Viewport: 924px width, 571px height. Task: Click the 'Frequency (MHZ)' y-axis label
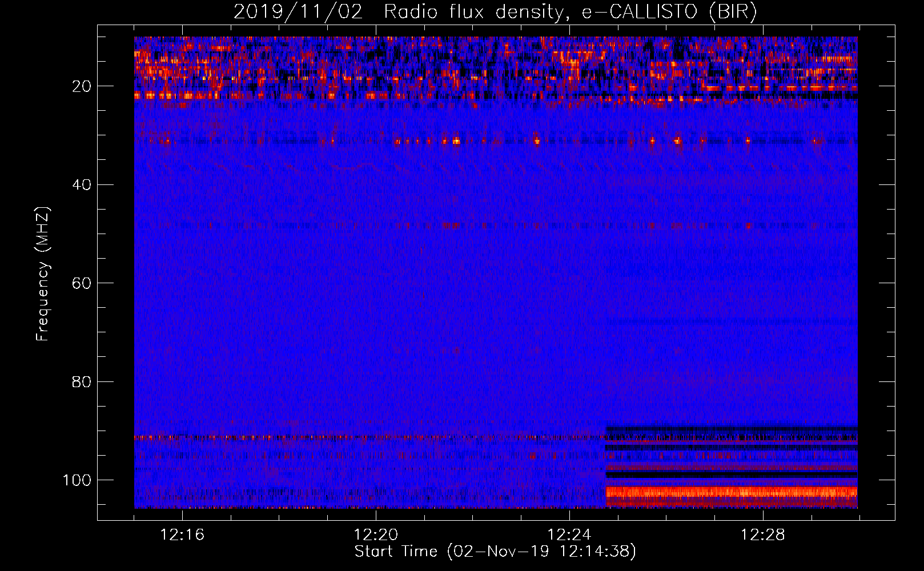pos(43,274)
